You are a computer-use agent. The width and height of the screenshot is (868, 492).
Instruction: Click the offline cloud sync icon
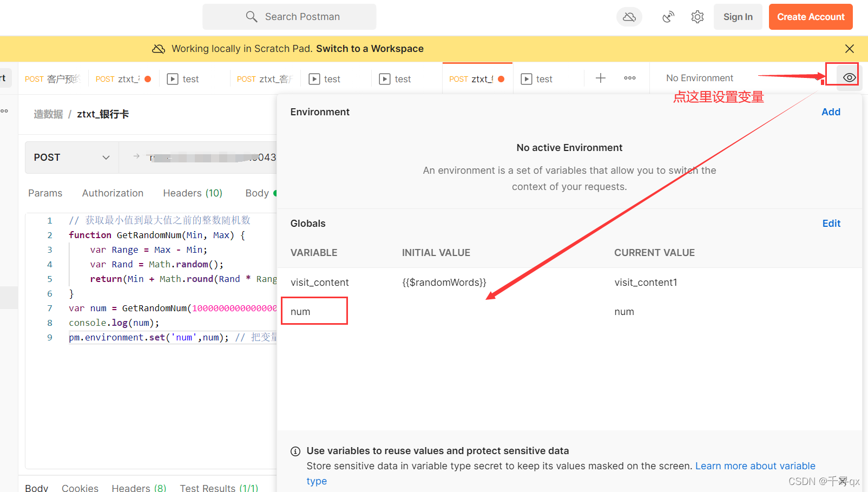pos(629,17)
